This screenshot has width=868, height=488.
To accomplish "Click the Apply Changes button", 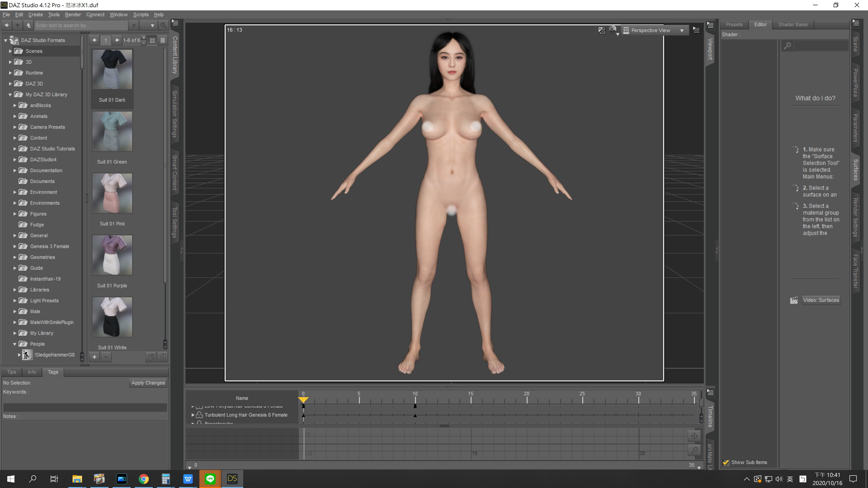I will [x=148, y=383].
